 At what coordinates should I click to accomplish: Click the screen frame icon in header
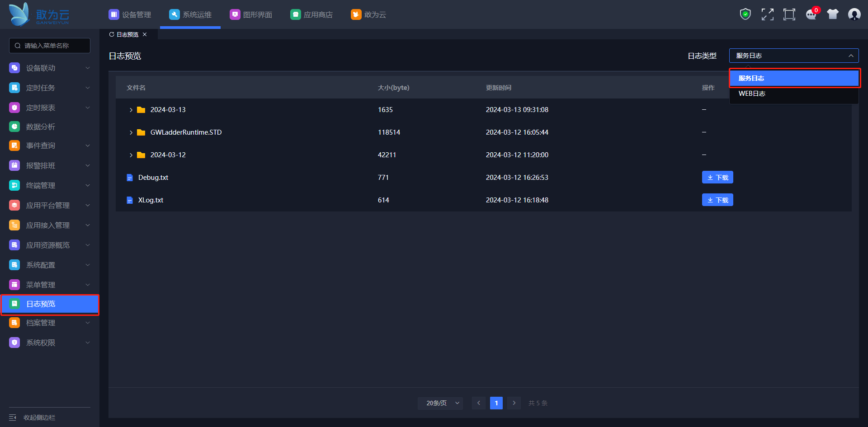[789, 14]
